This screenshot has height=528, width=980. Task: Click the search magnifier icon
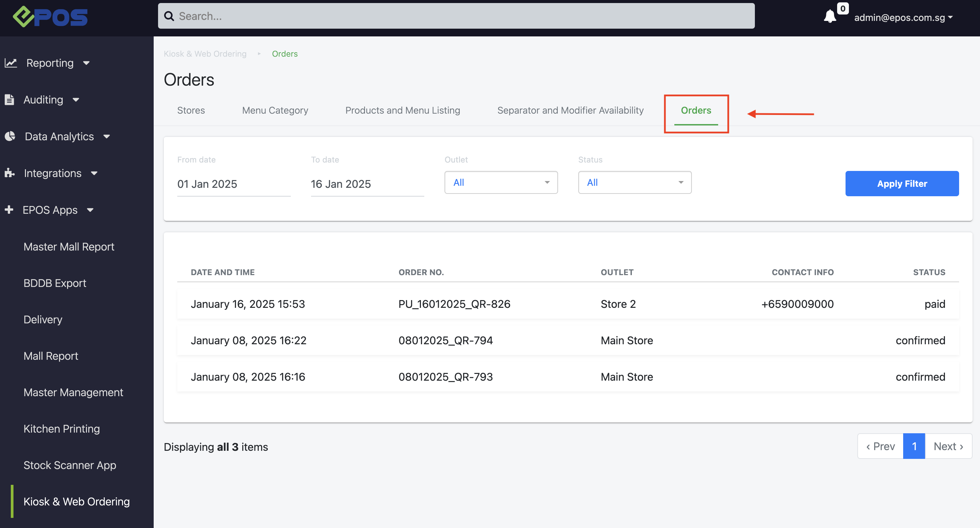[169, 16]
